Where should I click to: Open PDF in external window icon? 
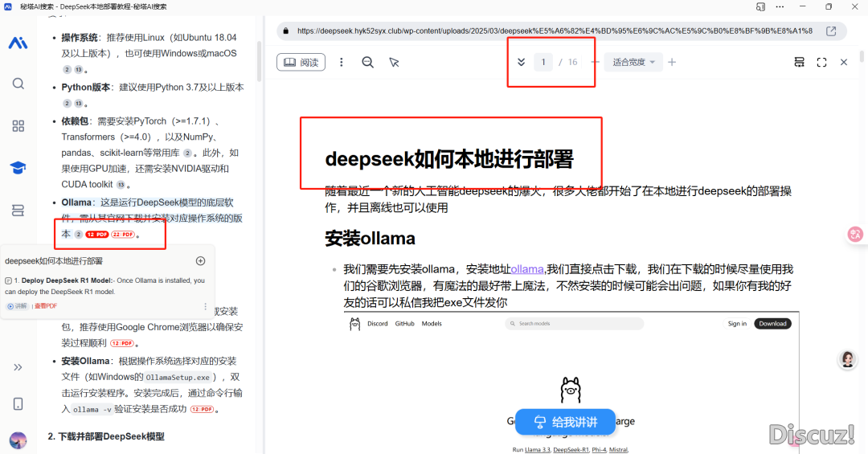tap(831, 31)
